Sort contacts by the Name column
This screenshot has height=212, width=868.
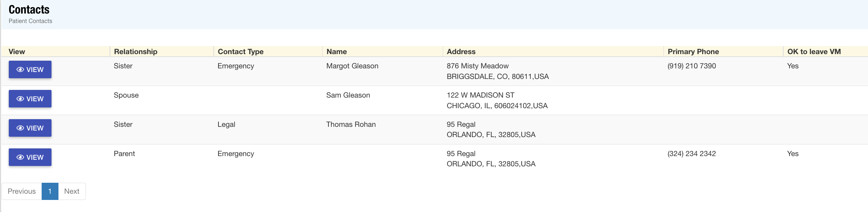click(336, 52)
